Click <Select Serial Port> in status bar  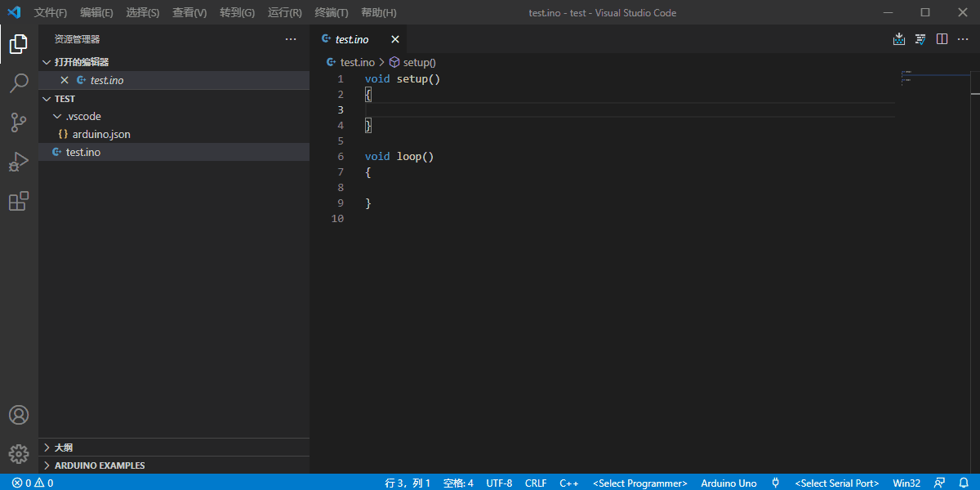tap(836, 483)
